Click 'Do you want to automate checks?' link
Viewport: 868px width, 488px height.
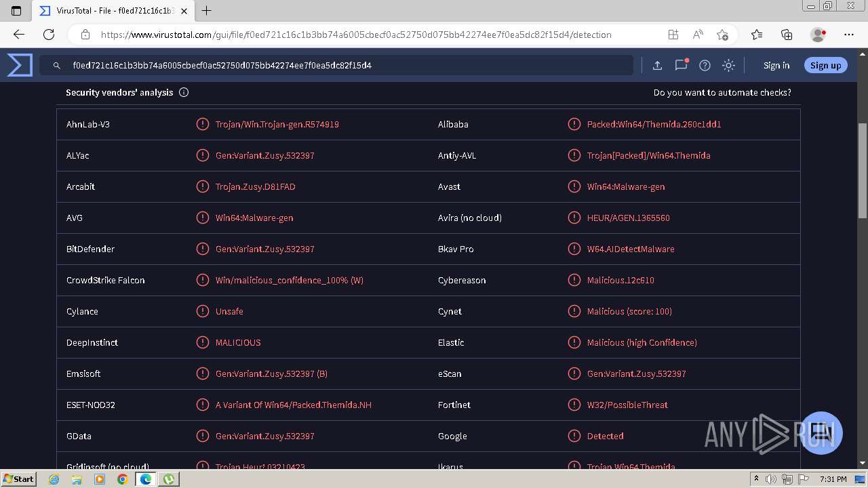tap(722, 92)
